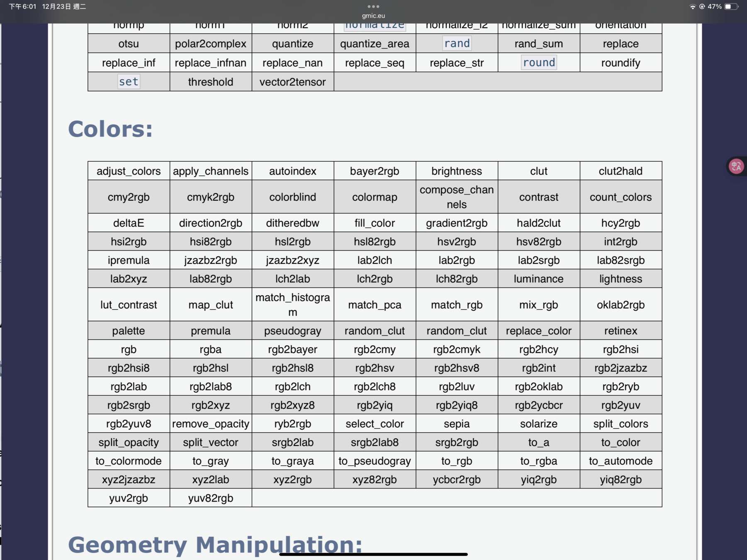
Task: Click oklab2rgb cell
Action: pos(620,305)
